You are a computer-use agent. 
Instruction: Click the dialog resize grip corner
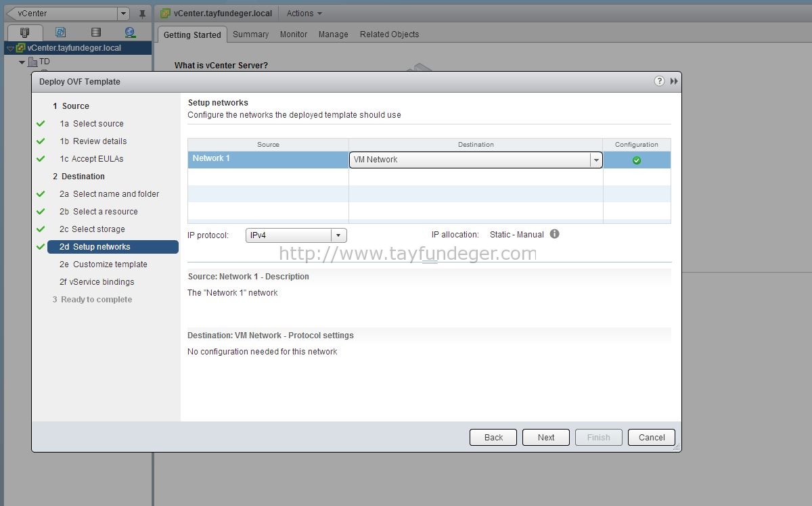coord(676,447)
